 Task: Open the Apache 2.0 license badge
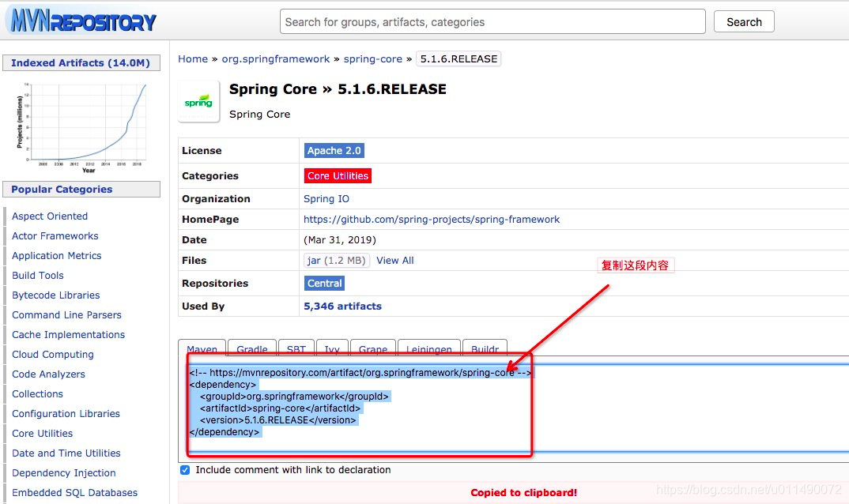tap(334, 151)
